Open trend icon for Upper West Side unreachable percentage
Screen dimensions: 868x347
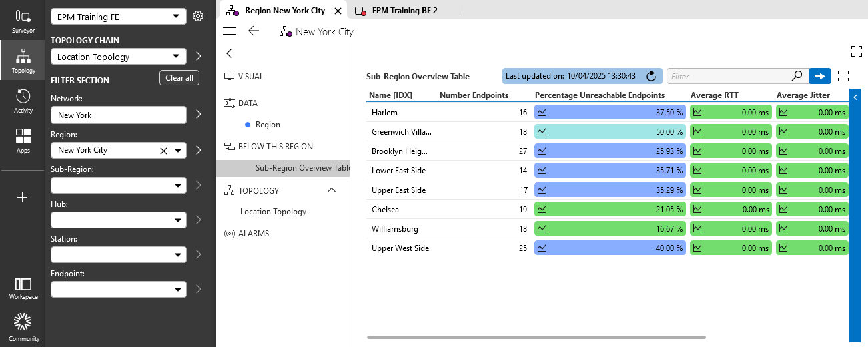542,248
